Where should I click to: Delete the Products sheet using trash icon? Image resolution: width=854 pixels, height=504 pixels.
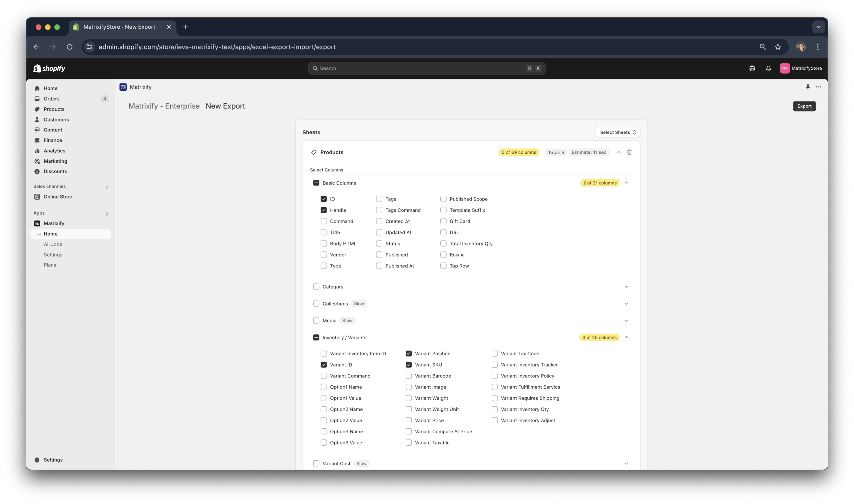click(x=629, y=152)
